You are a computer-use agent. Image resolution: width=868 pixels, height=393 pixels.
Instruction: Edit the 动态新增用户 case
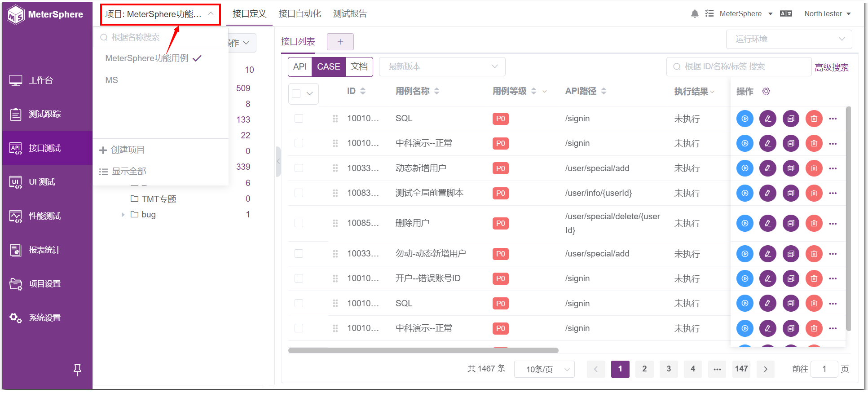pos(768,168)
